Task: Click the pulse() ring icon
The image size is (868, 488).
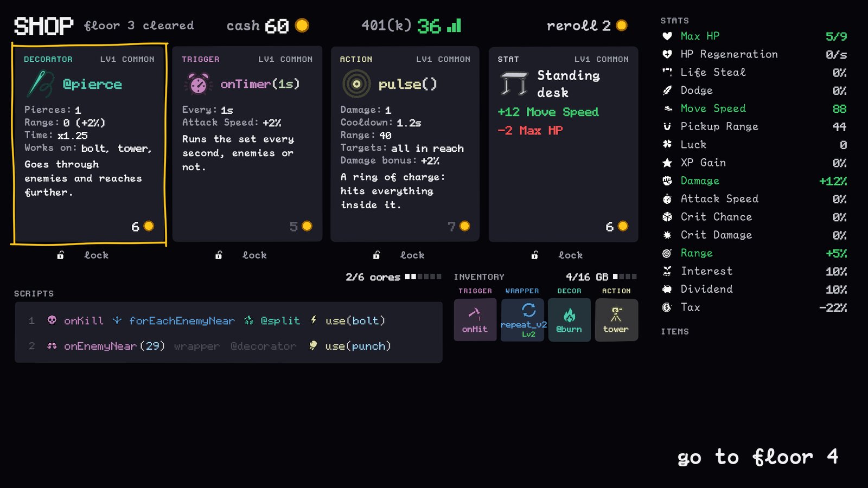Action: pyautogui.click(x=356, y=84)
